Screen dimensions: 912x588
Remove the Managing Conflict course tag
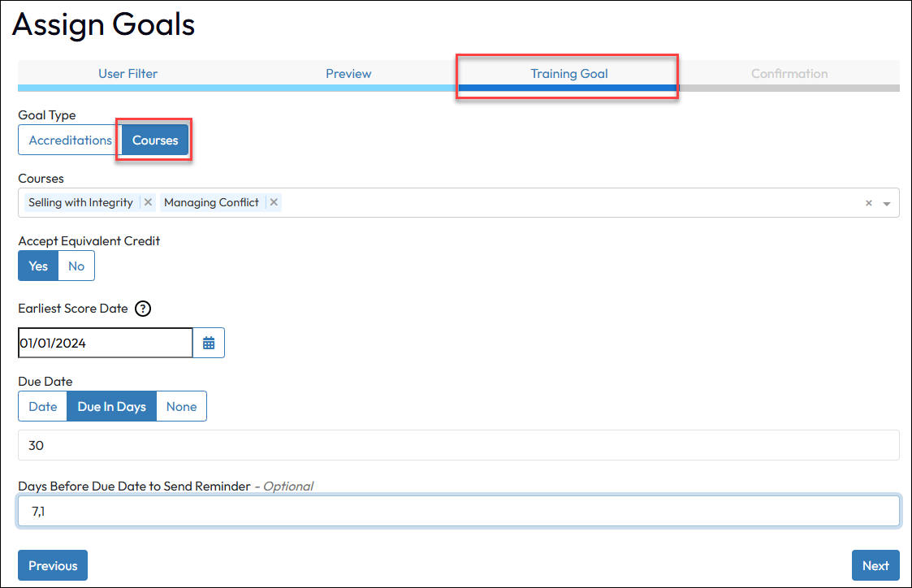[x=274, y=202]
